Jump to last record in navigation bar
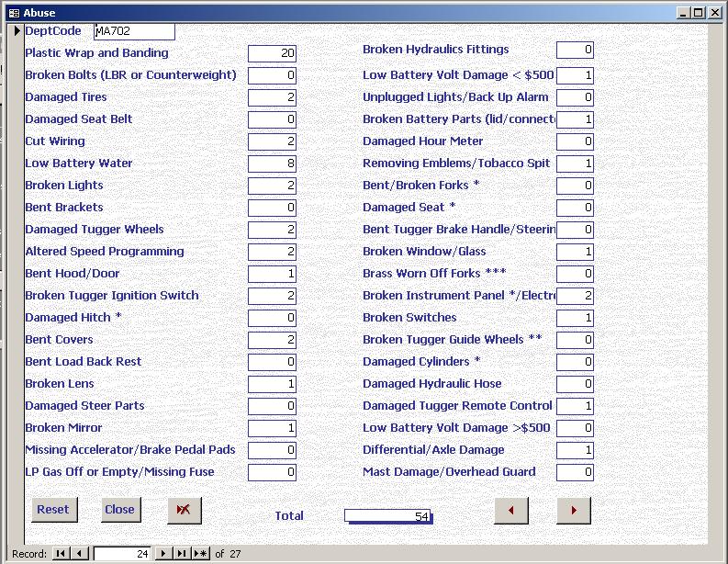728x564 pixels. click(182, 553)
